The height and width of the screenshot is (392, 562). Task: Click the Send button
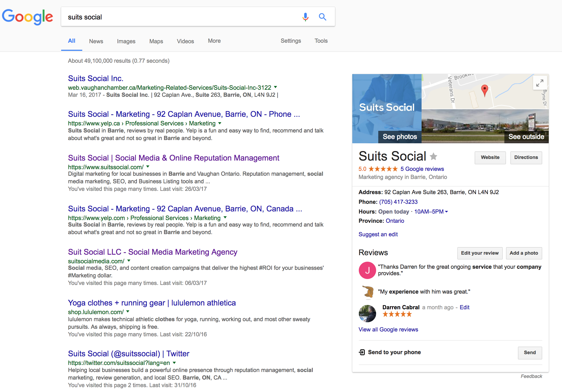tap(530, 353)
